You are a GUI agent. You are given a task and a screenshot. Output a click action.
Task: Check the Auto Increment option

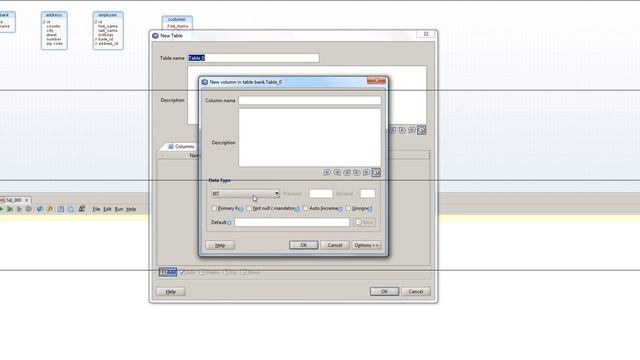pyautogui.click(x=305, y=208)
